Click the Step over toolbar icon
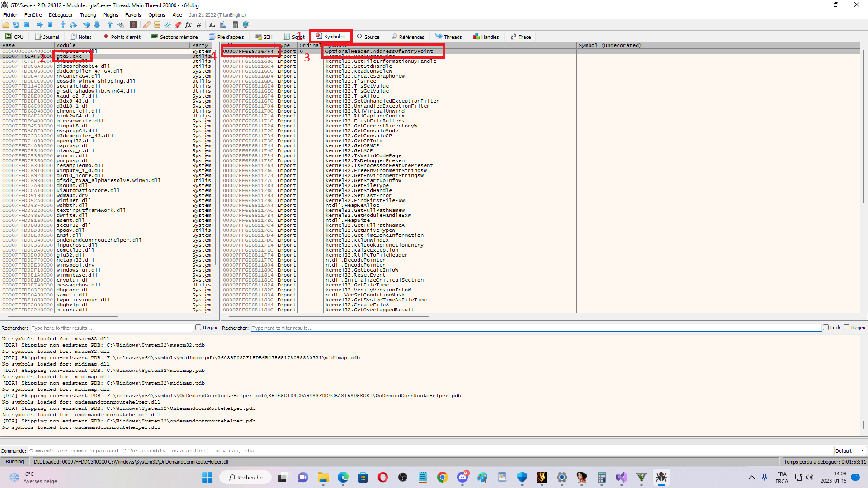 (73, 25)
